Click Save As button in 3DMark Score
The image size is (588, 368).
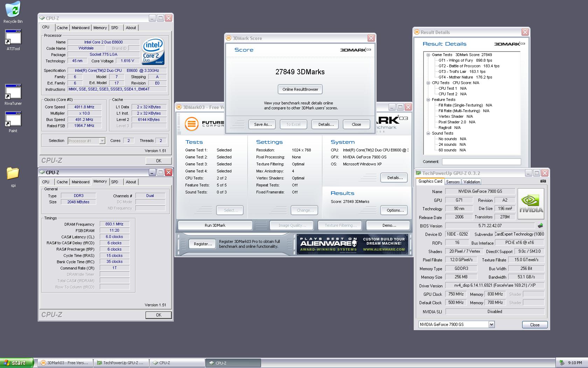[262, 124]
